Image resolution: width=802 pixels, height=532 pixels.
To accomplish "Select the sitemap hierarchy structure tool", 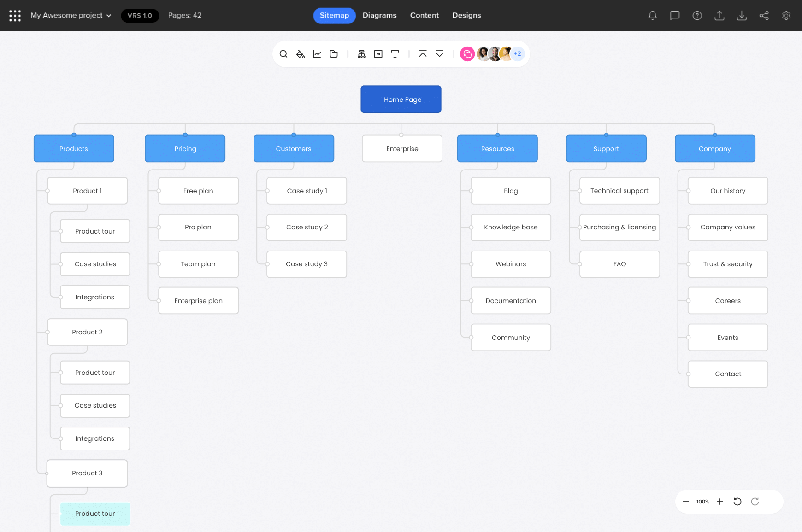I will (x=361, y=54).
